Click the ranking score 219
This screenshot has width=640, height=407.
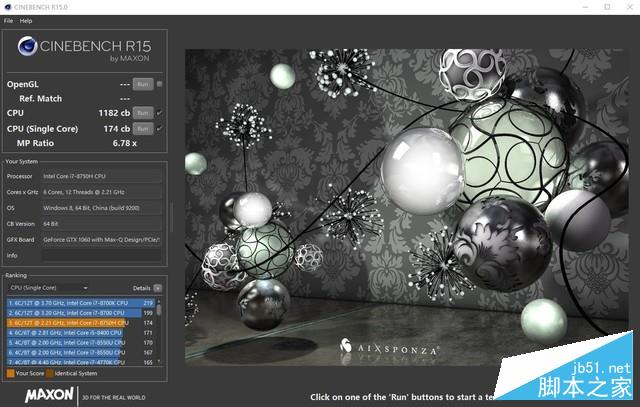[148, 303]
